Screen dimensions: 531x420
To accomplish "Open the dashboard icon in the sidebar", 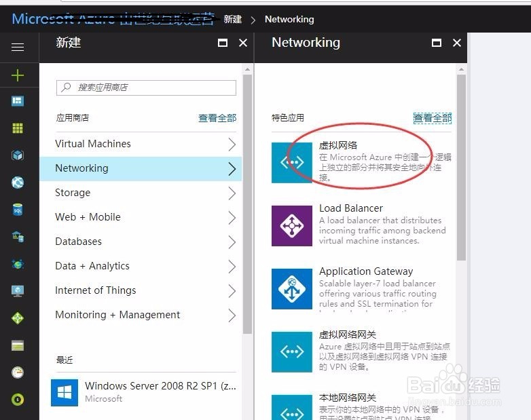I will coord(18,101).
